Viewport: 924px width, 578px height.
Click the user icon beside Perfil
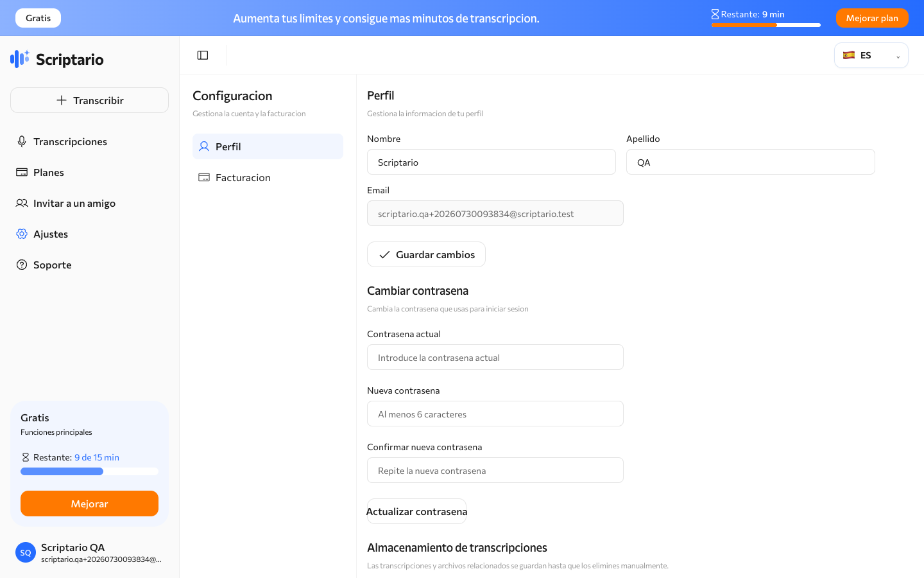point(204,146)
